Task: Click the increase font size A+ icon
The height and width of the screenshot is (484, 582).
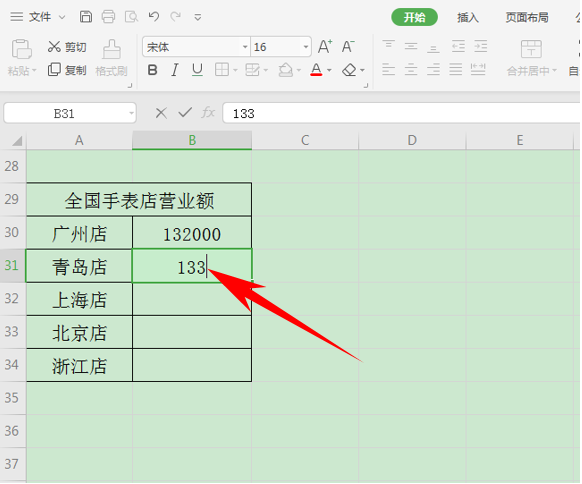Action: pos(325,47)
